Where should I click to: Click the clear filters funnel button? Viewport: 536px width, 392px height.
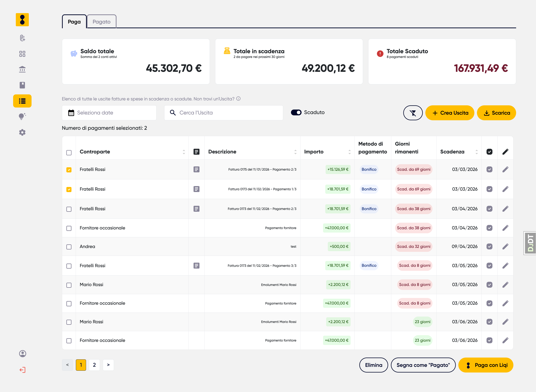(x=413, y=113)
